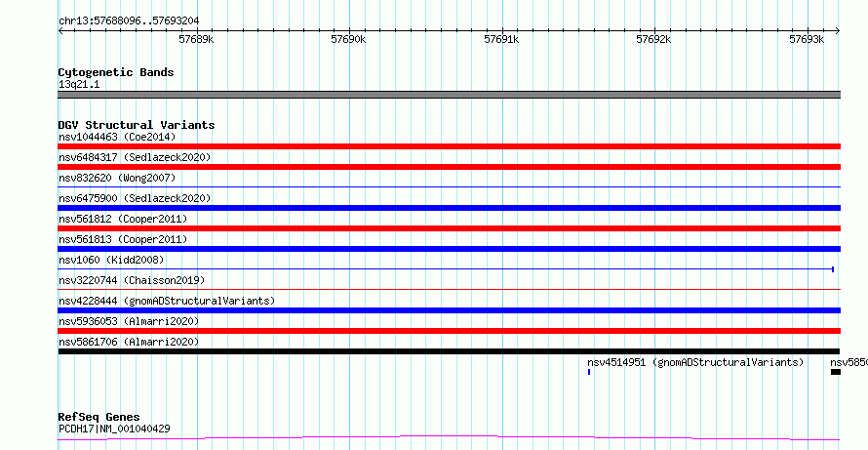Screen dimensions: 868x450
Task: Click the blue bar for nsv6475900
Action: [x=449, y=208]
